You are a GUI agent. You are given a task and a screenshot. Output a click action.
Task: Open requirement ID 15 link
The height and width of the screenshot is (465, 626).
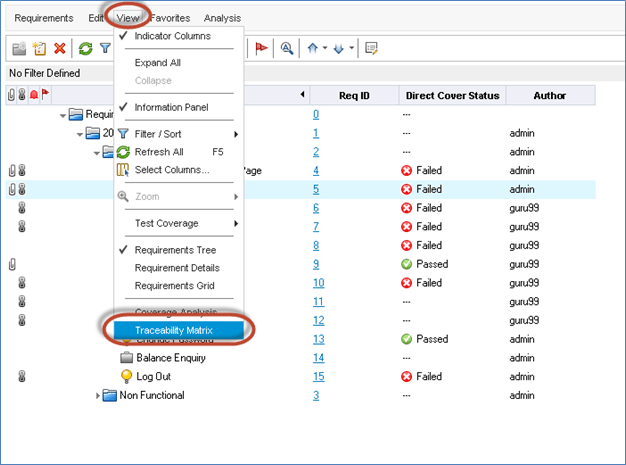[x=316, y=376]
